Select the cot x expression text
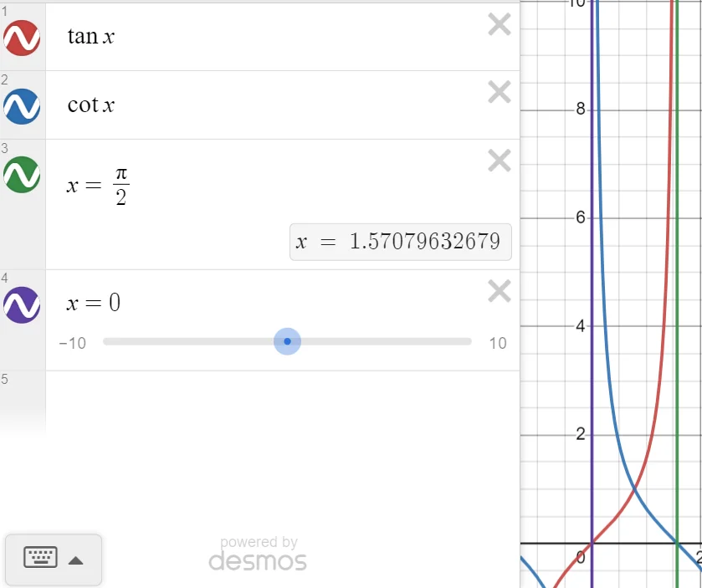This screenshot has height=588, width=702. click(x=91, y=105)
